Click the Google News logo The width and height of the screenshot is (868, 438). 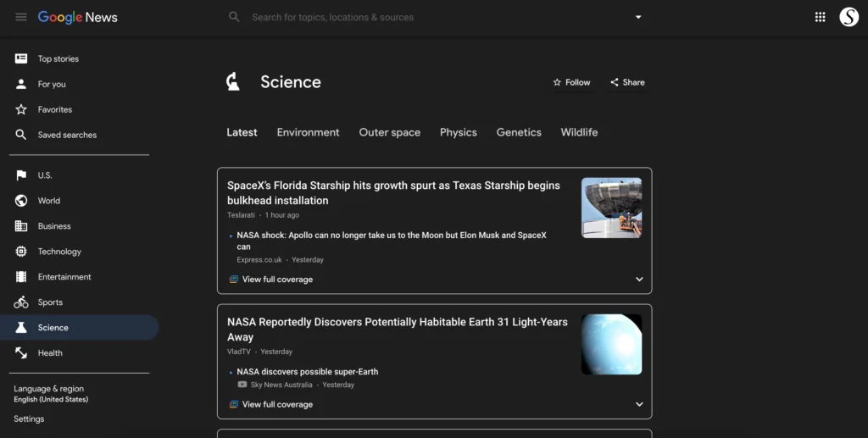point(77,17)
